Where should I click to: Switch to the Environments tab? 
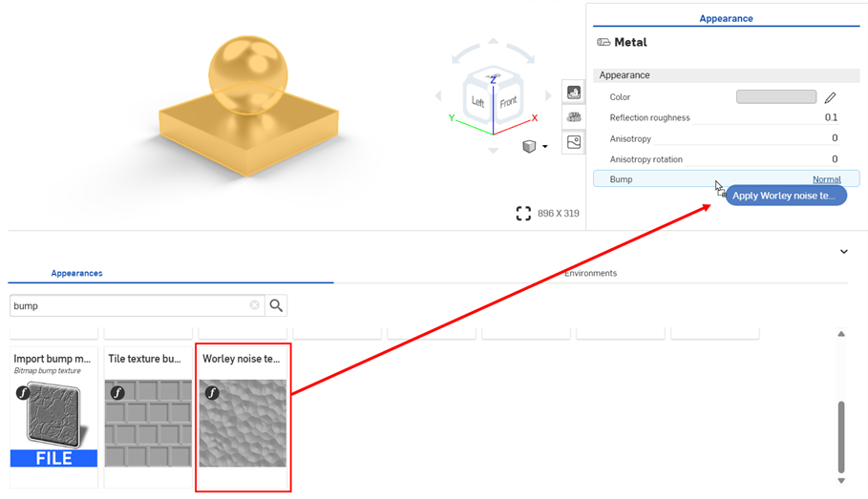[x=591, y=273]
